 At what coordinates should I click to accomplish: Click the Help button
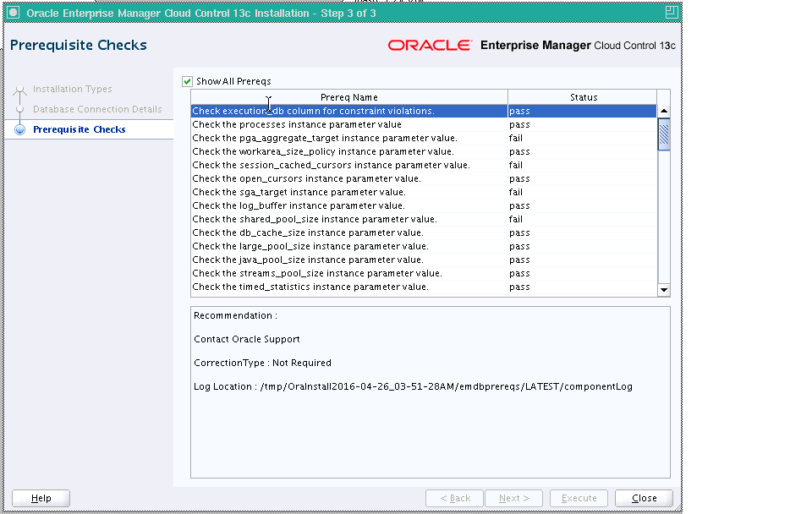[41, 498]
